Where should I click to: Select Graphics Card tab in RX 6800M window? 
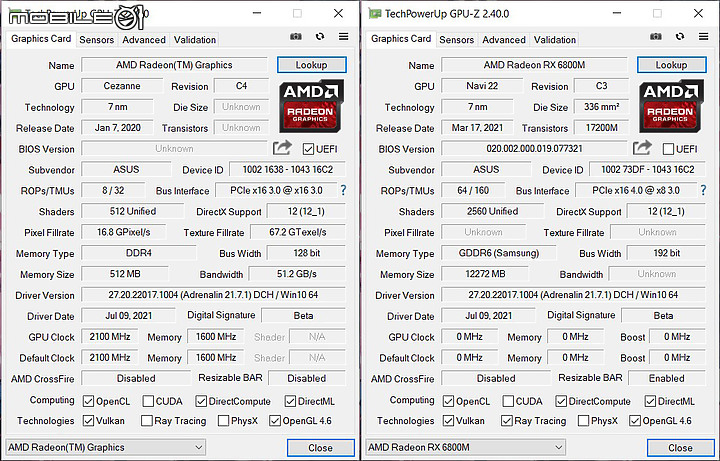click(401, 39)
